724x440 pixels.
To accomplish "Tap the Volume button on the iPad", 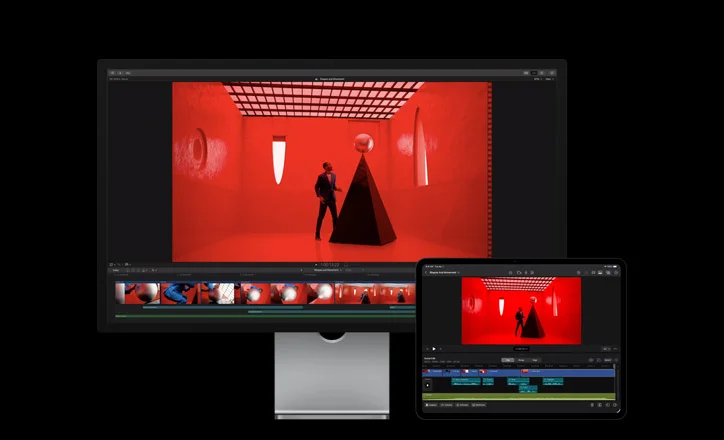I will tap(446, 405).
